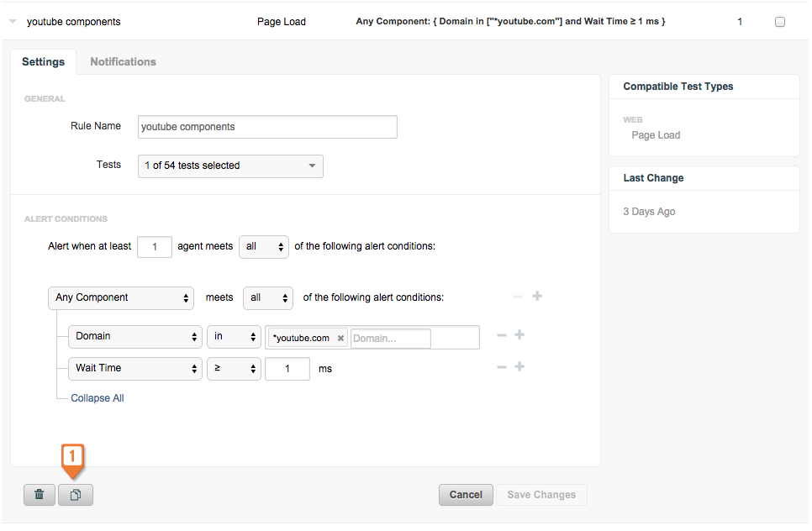The height and width of the screenshot is (531, 812).
Task: Collapse the youtube components rule row
Action: coord(13,21)
